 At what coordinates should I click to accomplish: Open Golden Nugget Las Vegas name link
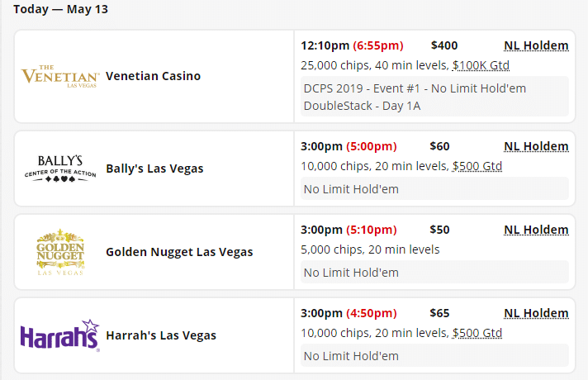[x=179, y=252]
